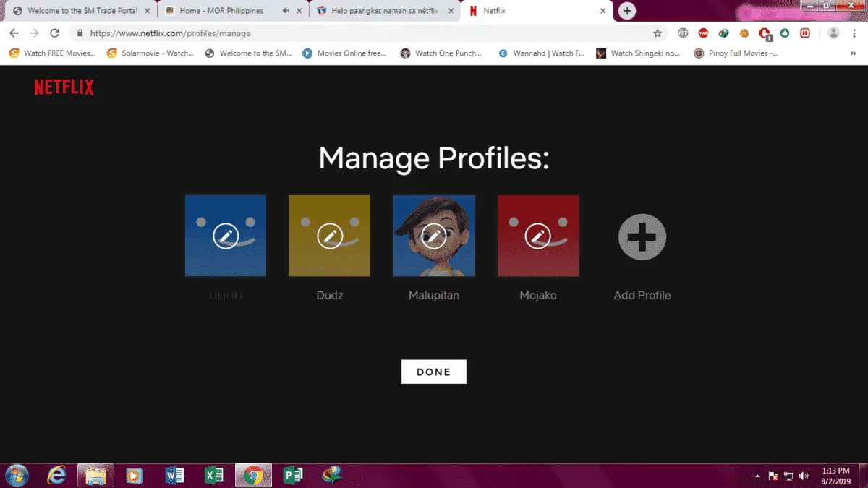Switch to the Help paangkas naman tab
This screenshot has width=868, height=488.
coord(383,11)
